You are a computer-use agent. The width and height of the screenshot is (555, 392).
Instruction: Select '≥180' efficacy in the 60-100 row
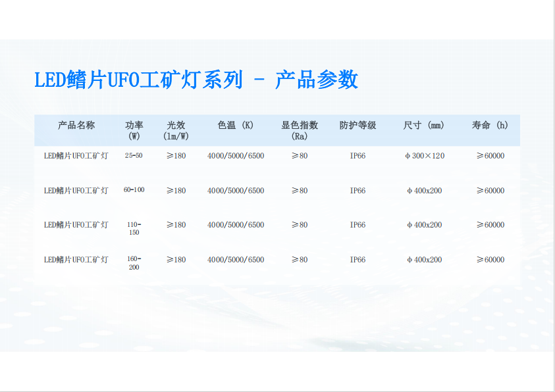click(176, 191)
